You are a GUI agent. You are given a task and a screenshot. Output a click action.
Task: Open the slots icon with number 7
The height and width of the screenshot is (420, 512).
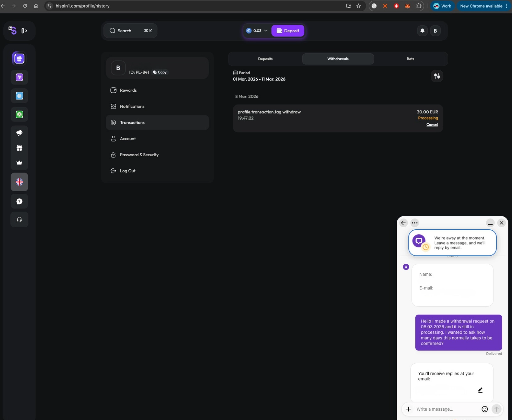(19, 77)
